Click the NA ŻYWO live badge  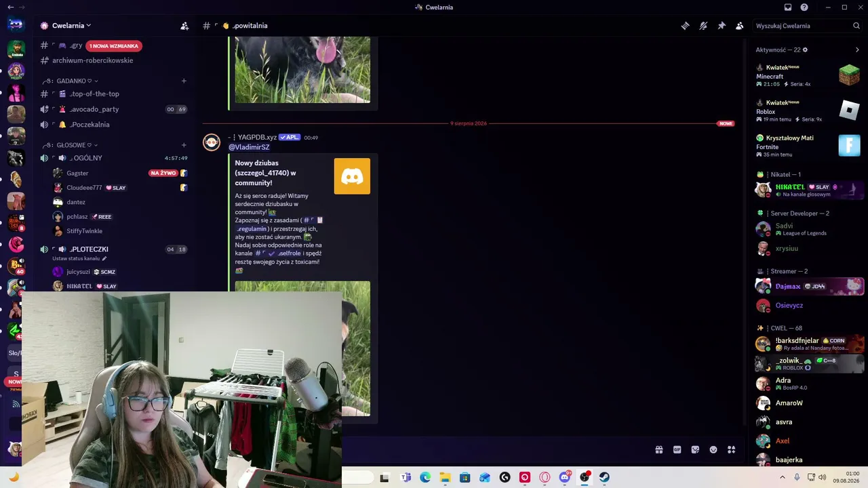[x=163, y=173]
